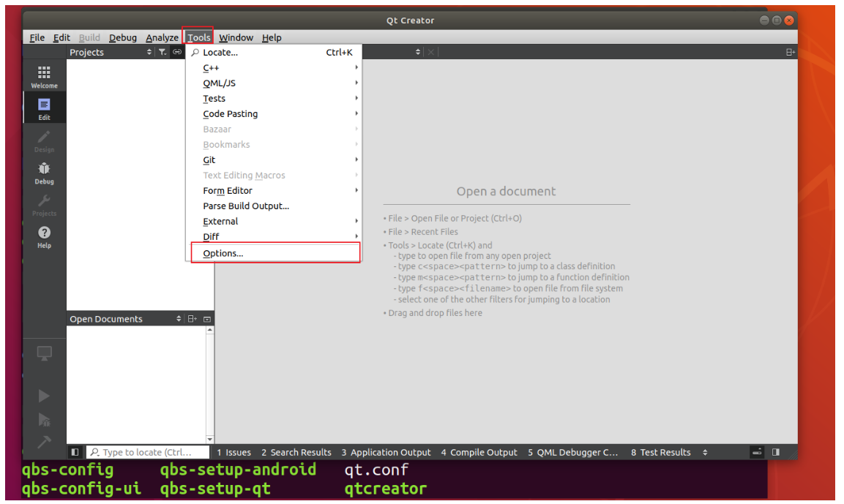Screen dimensions: 844x504
Task: Switch to Debug mode in sidebar
Action: coord(44,173)
